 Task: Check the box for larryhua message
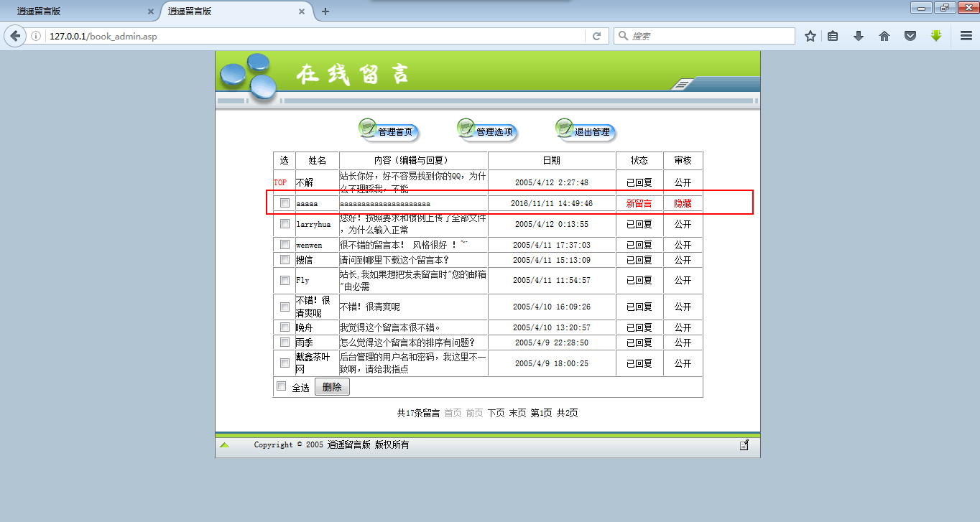click(285, 224)
